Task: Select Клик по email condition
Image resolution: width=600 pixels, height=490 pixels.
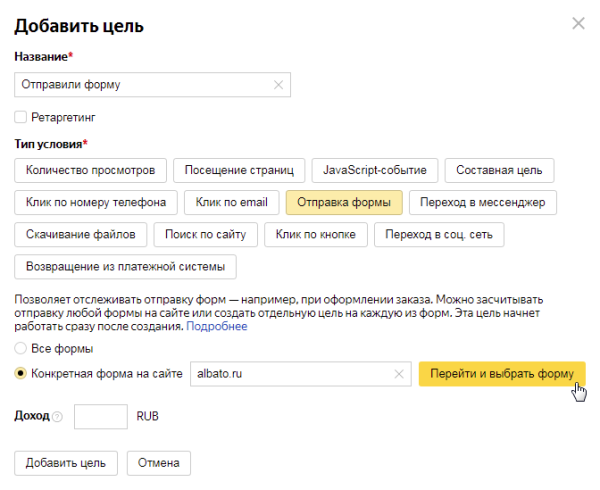Action: tap(231, 203)
